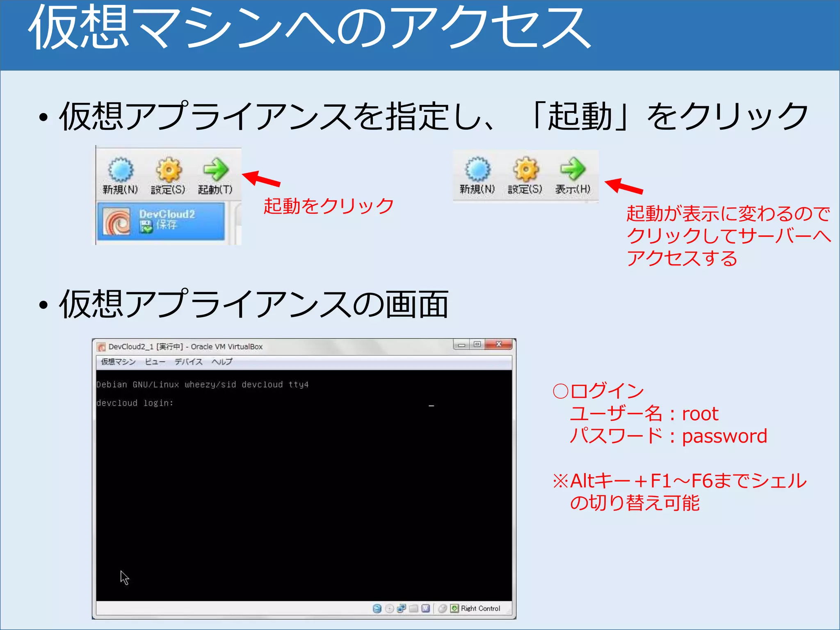Open the 仮想マシン menu
The height and width of the screenshot is (630, 840).
point(118,361)
